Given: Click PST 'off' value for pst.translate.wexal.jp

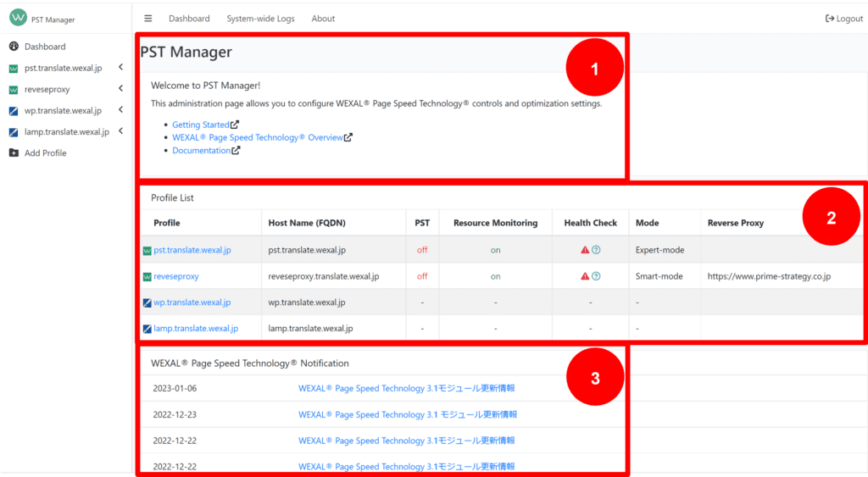Looking at the screenshot, I should point(422,250).
